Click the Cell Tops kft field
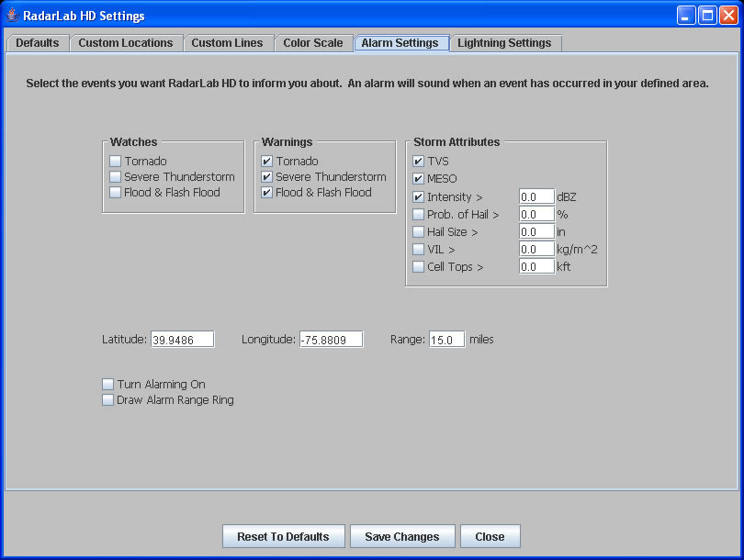Viewport: 744px width, 560px height. [536, 267]
